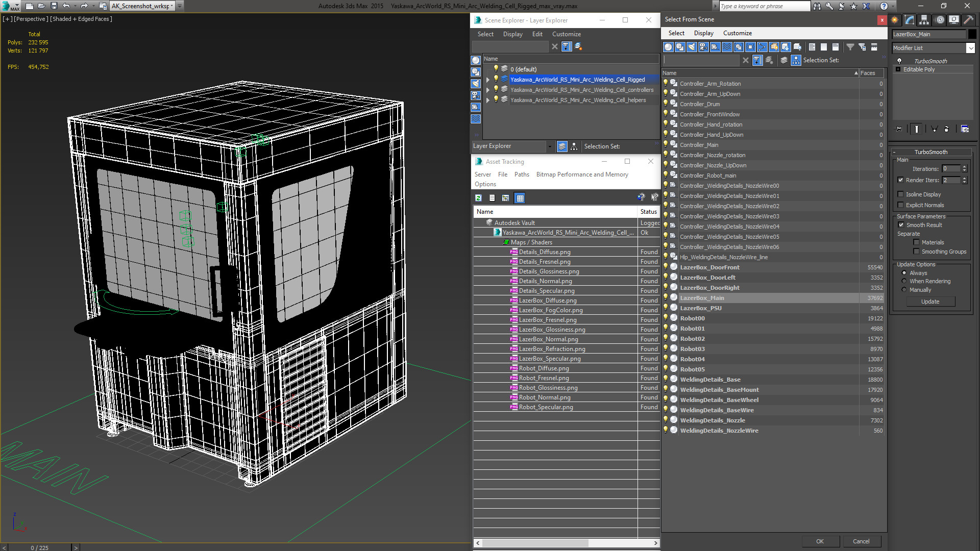Screen dimensions: 980x551
Task: Open Edit menu in Scene Explorer
Action: (x=537, y=34)
